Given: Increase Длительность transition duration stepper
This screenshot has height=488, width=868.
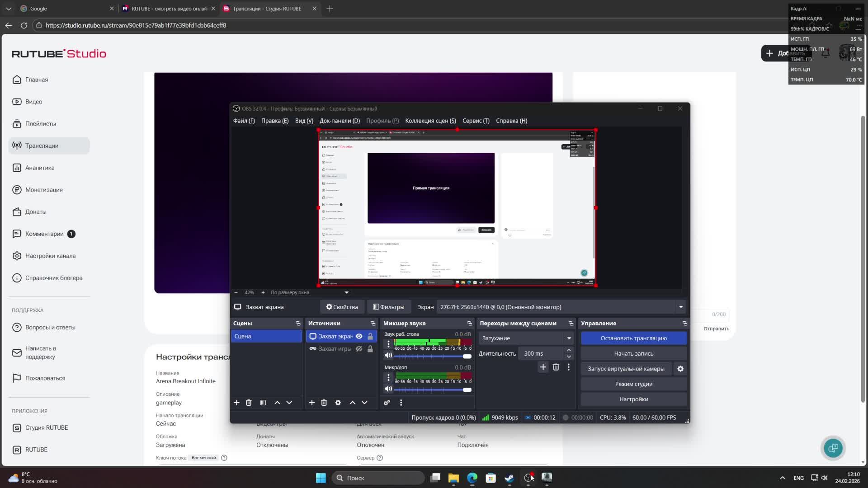Looking at the screenshot, I should click(569, 350).
